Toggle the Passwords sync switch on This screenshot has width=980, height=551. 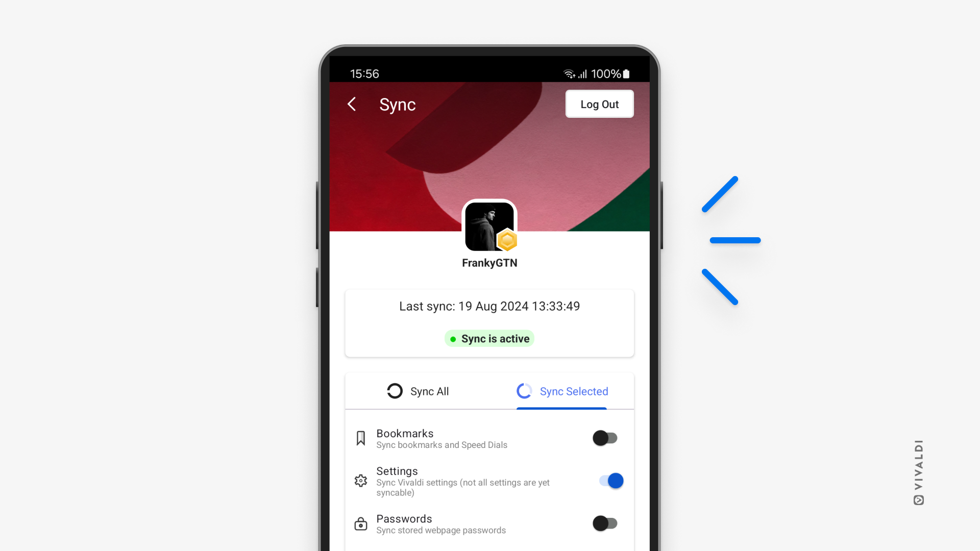pos(604,523)
